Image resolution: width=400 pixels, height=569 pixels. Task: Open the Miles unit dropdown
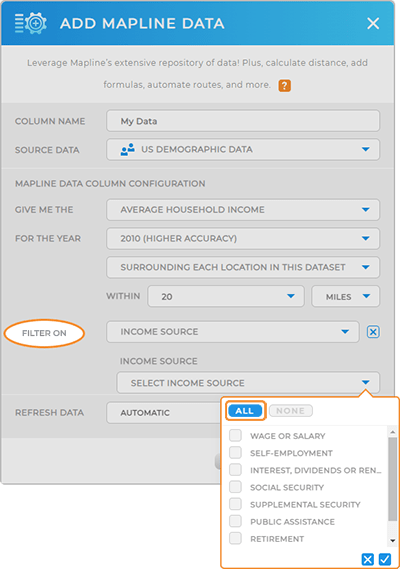(x=346, y=296)
